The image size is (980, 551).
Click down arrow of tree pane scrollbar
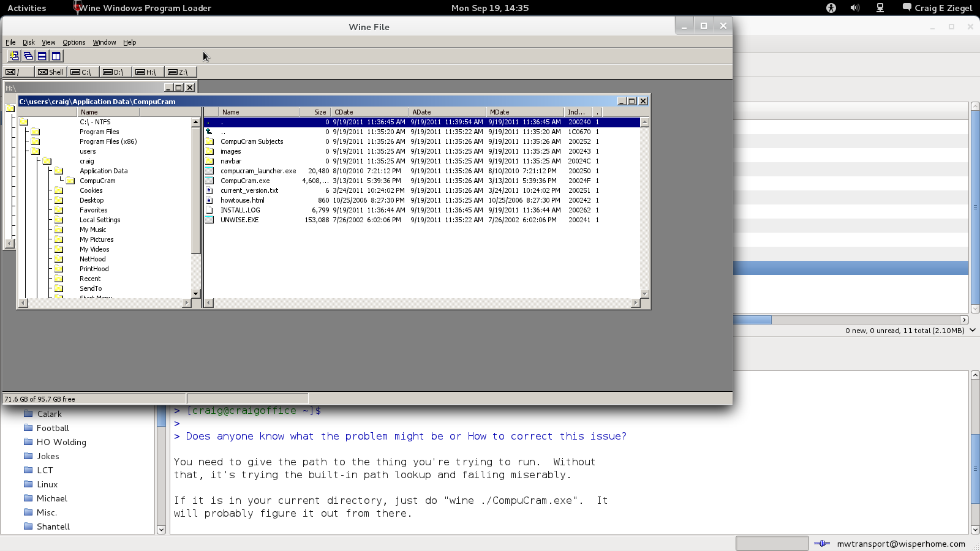click(x=196, y=293)
